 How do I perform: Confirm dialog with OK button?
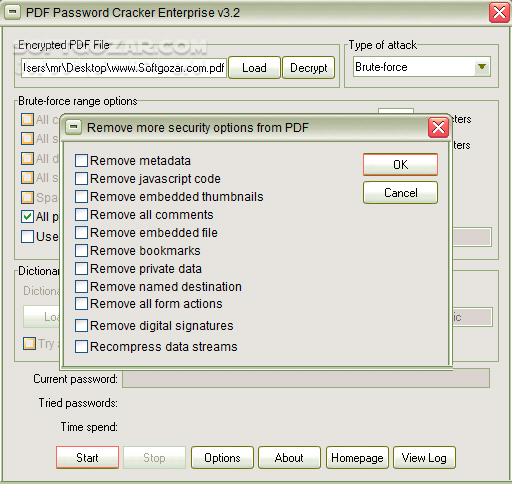(x=400, y=164)
